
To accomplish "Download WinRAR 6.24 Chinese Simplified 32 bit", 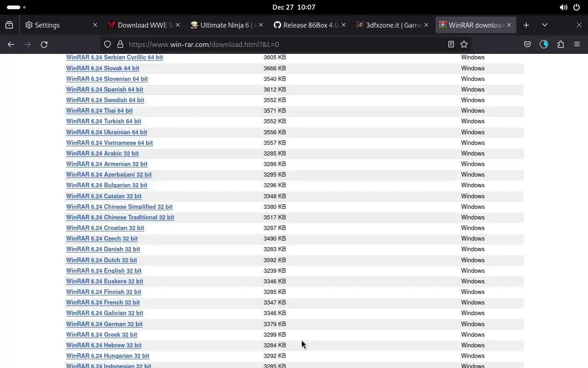I will click(x=119, y=207).
